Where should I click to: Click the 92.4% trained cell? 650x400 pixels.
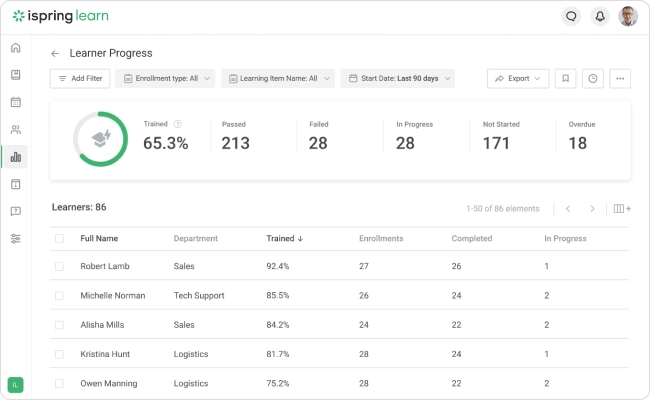point(278,266)
